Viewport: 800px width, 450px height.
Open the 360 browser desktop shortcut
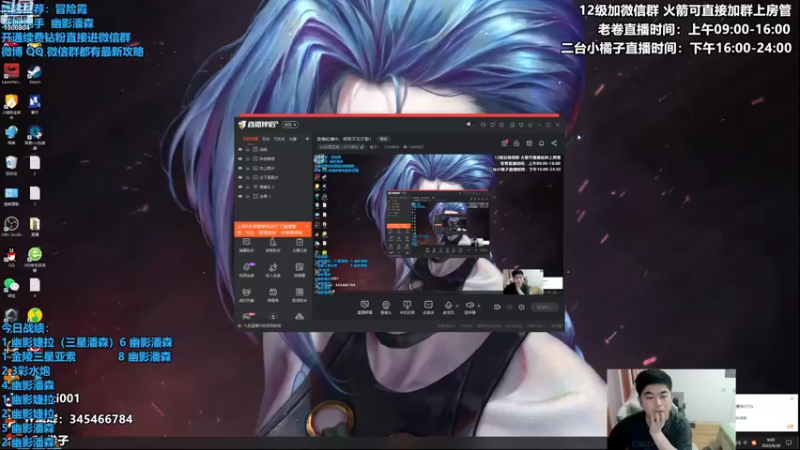click(x=35, y=257)
